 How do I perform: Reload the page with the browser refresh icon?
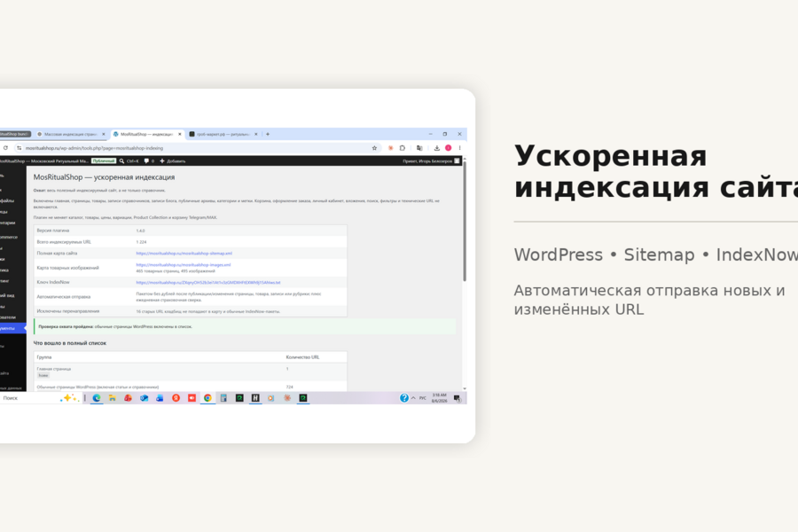click(5, 148)
